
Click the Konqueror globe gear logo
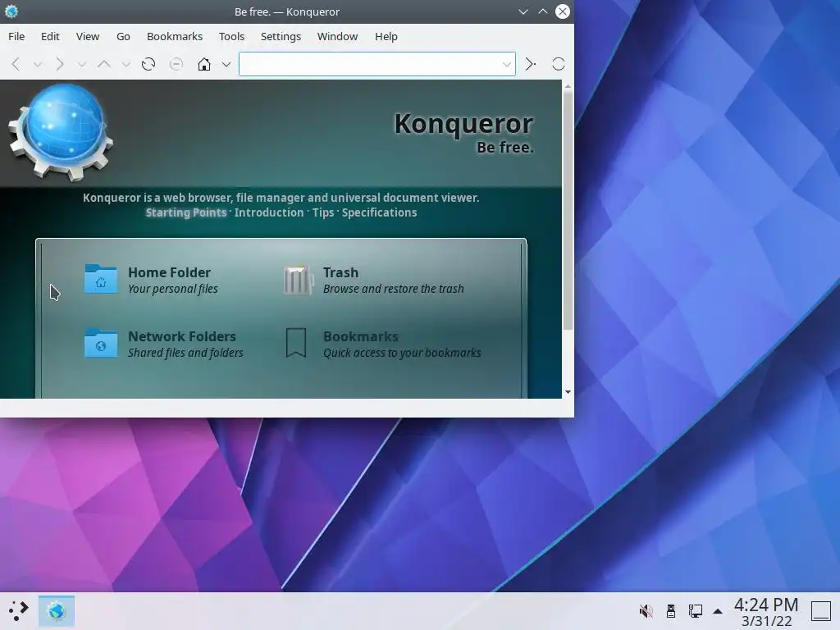click(x=61, y=132)
